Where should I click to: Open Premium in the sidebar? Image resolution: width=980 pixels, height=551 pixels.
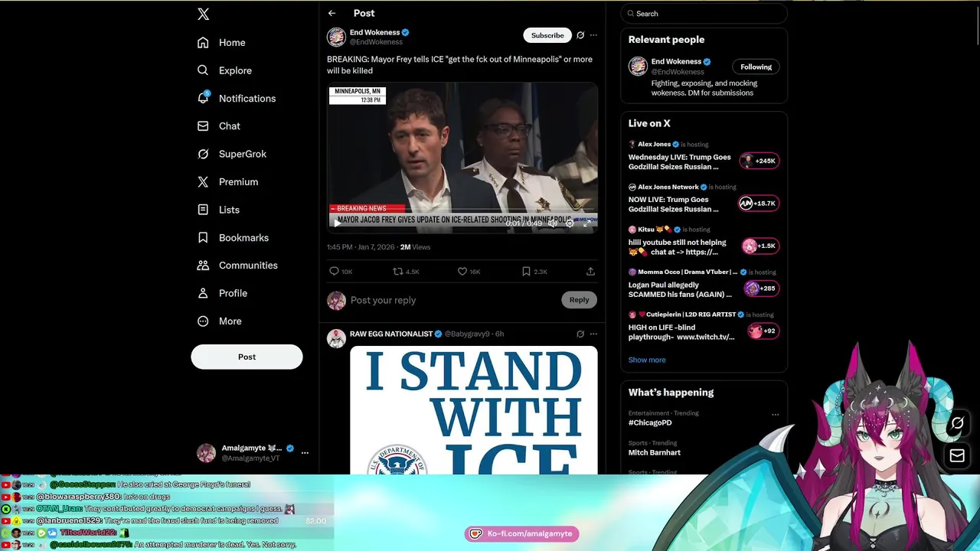(x=227, y=182)
